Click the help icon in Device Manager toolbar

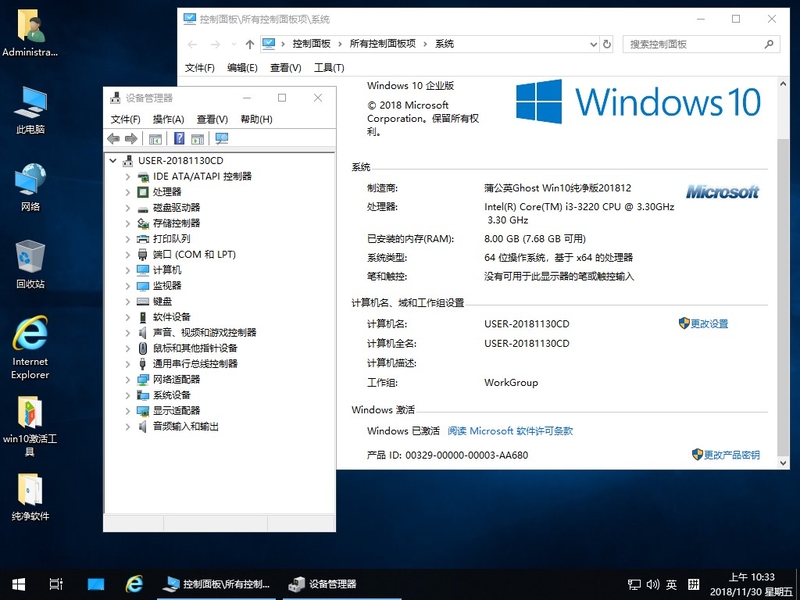179,139
